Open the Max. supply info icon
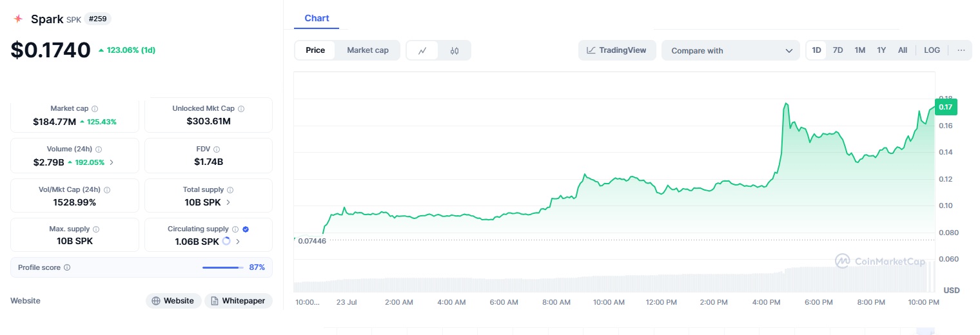Viewport: 980px width, 335px height. 96,229
